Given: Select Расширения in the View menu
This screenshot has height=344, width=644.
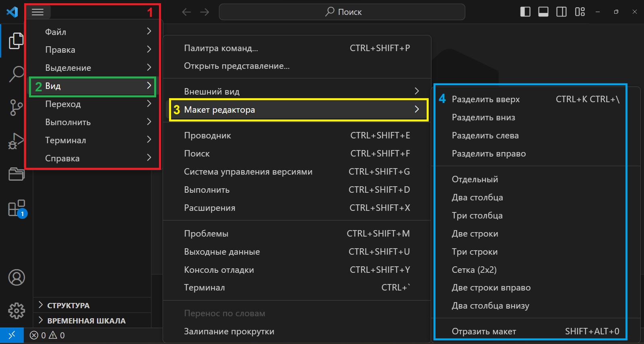Looking at the screenshot, I should [297, 208].
